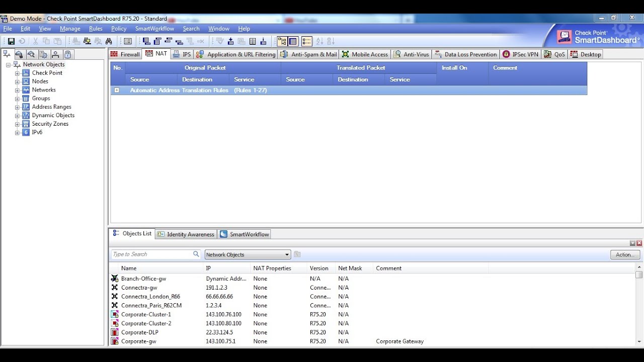Switch to the Identity Awareness tab

[x=186, y=234]
